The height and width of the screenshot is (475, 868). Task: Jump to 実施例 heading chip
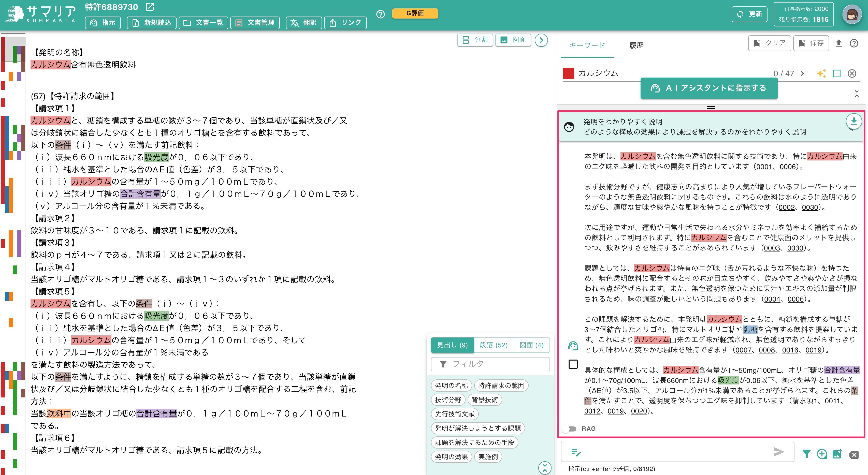[488, 457]
